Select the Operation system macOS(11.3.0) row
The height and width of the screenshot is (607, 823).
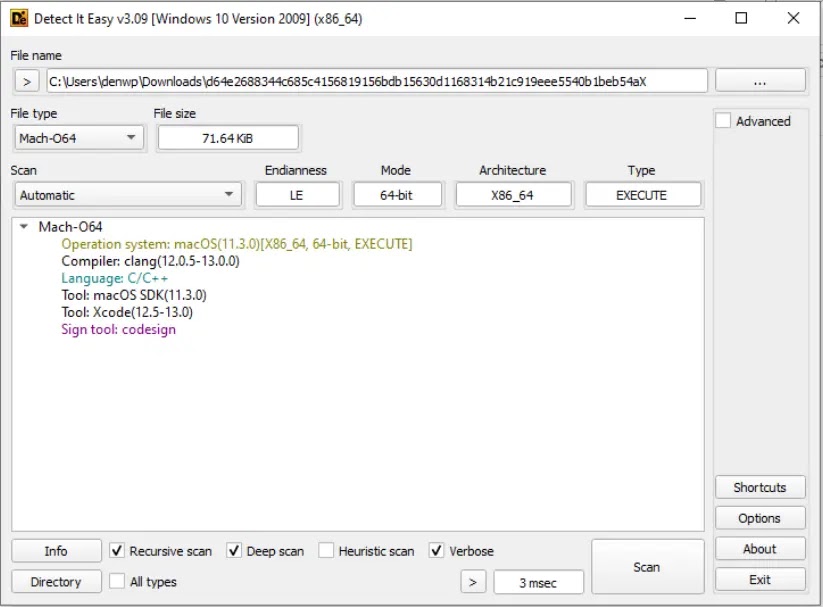pyautogui.click(x=237, y=244)
